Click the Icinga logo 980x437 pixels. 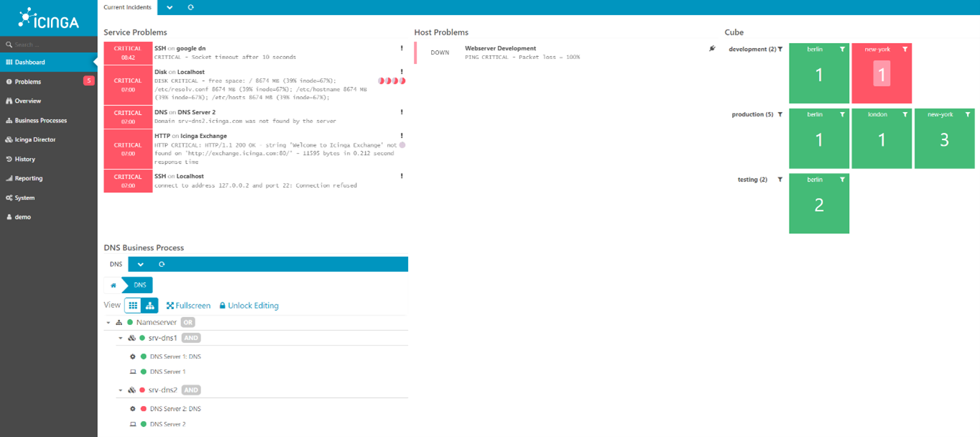(x=48, y=18)
